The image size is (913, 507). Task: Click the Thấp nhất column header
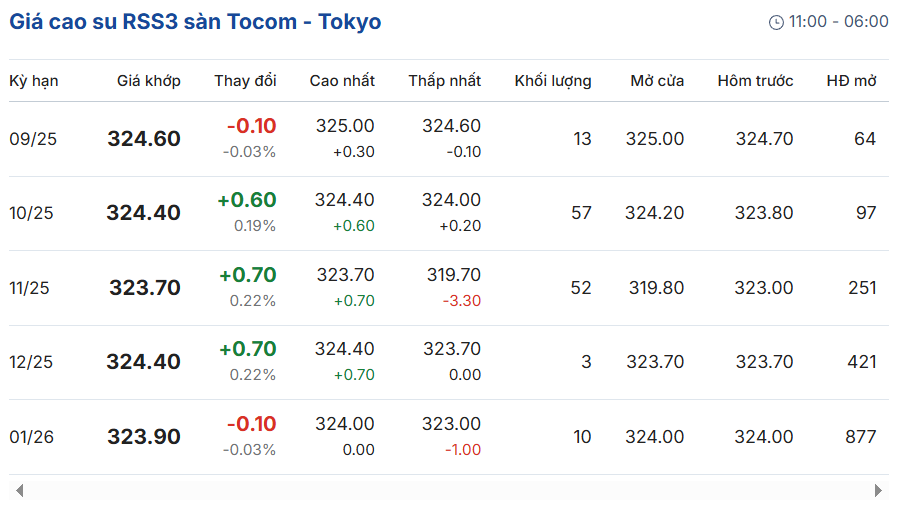(x=445, y=81)
